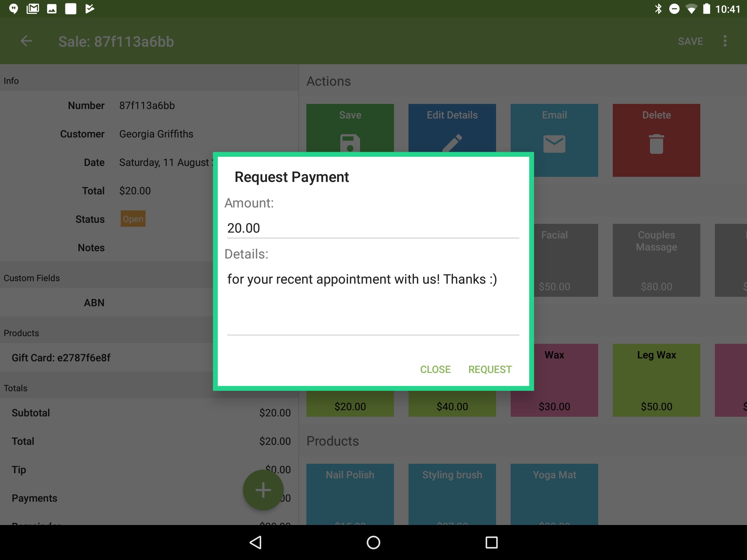The height and width of the screenshot is (560, 747).
Task: Tap the Notes field row
Action: pos(107,248)
